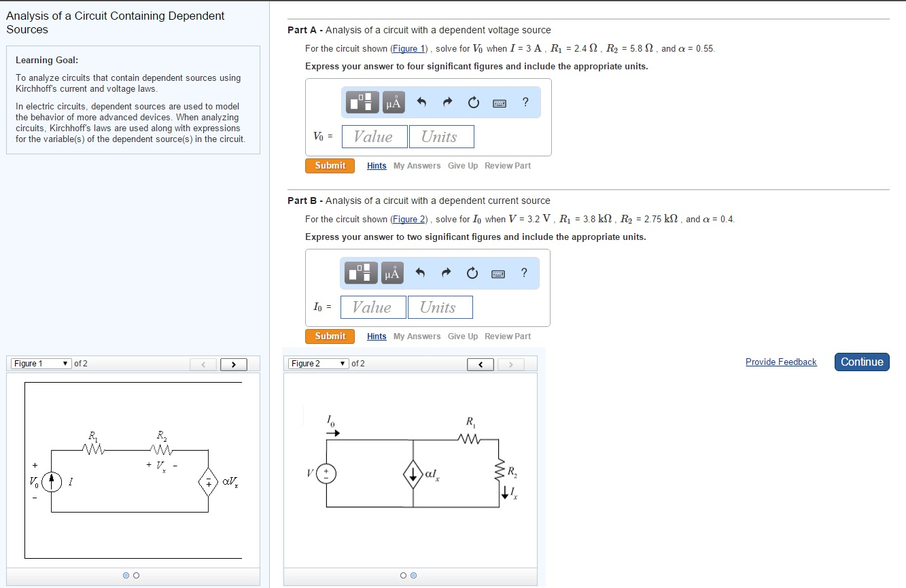Open the equation templates icon in Part B
The height and width of the screenshot is (588, 906).
coord(361,273)
